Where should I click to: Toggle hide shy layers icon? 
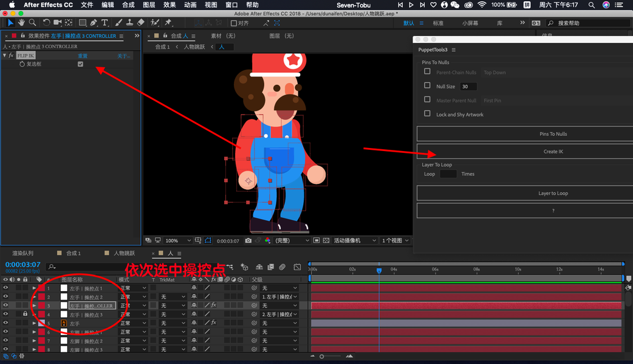click(x=259, y=267)
